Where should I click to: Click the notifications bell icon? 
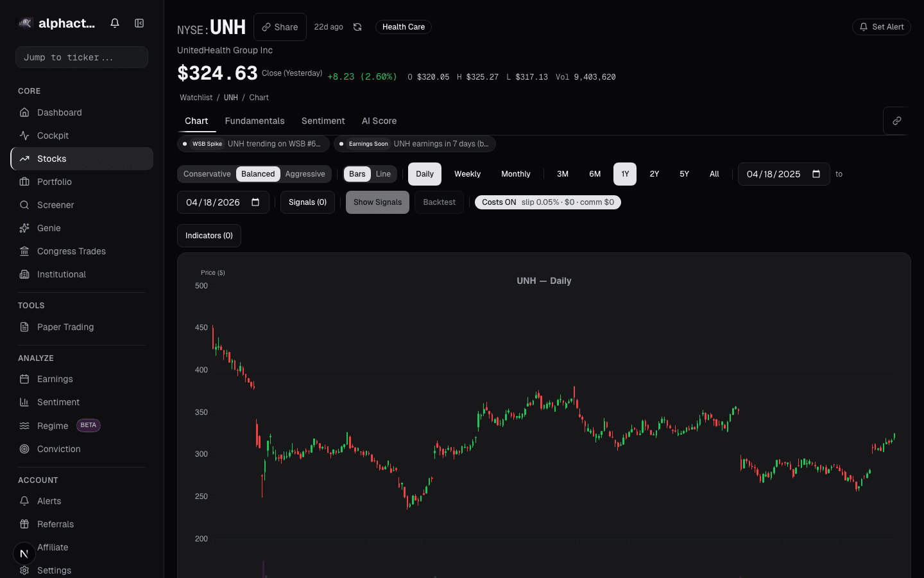click(x=115, y=23)
